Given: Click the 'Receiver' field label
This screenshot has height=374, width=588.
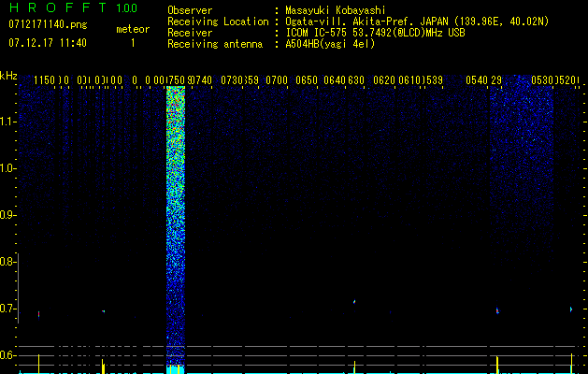Looking at the screenshot, I should click(190, 33).
